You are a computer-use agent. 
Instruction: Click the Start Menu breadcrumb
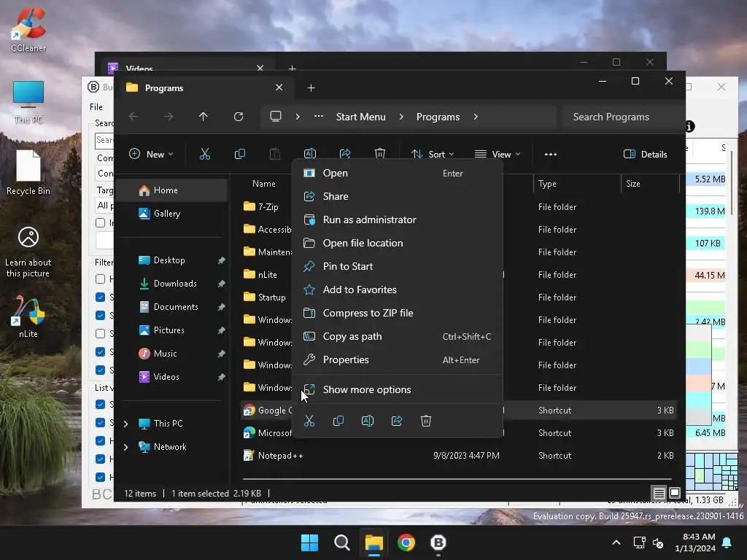point(360,117)
